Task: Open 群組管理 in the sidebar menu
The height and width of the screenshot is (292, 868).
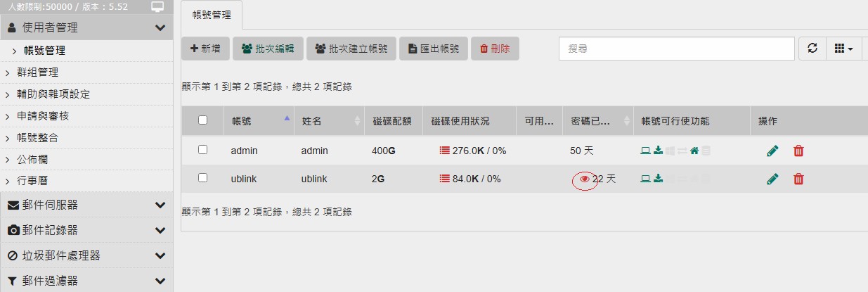Action: pos(38,72)
